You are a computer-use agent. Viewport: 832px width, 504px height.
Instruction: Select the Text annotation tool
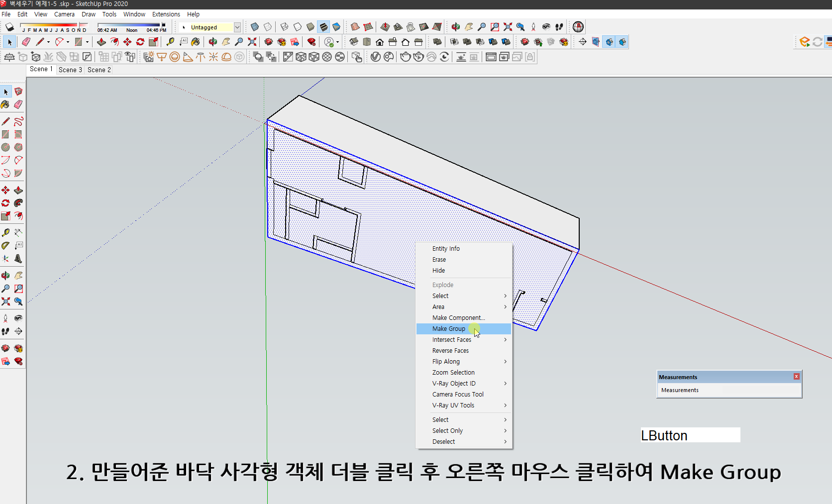18,245
